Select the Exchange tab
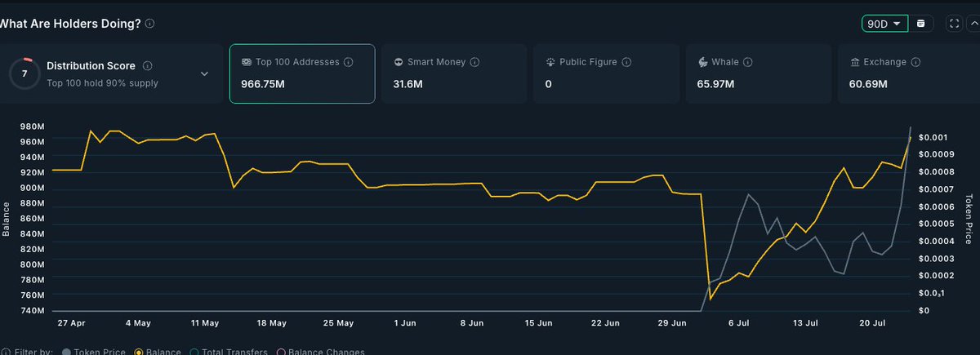980x355 pixels. [x=908, y=73]
